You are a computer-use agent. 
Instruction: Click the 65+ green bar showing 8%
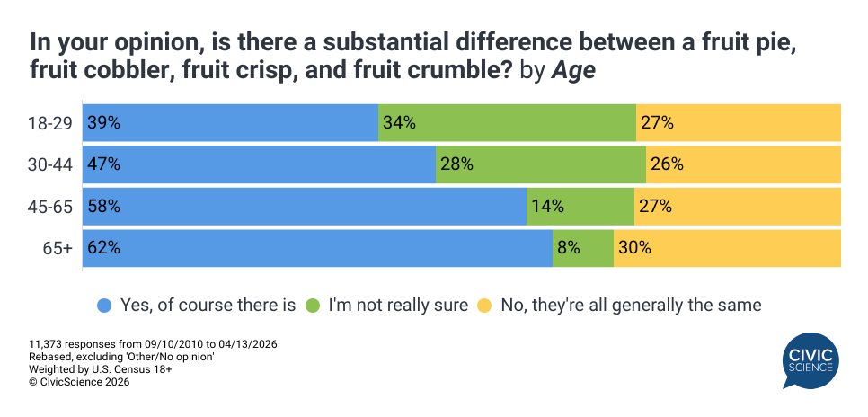[583, 248]
